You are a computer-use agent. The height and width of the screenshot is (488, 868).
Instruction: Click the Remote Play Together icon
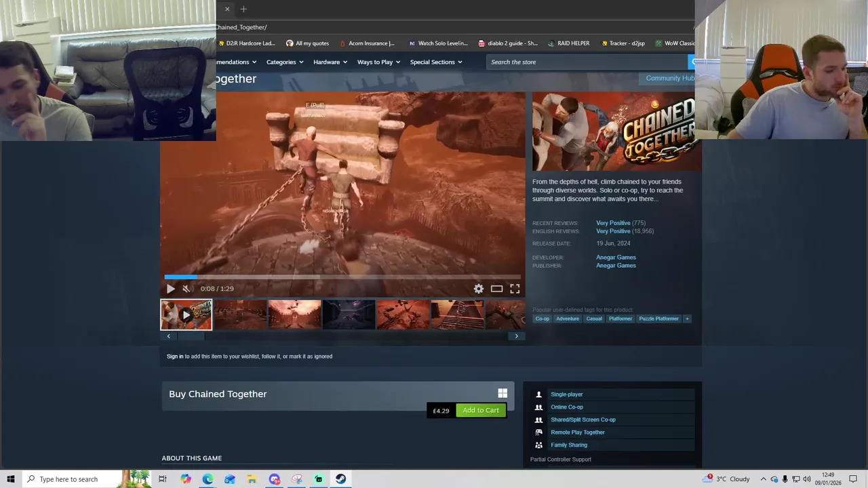[x=538, y=432]
